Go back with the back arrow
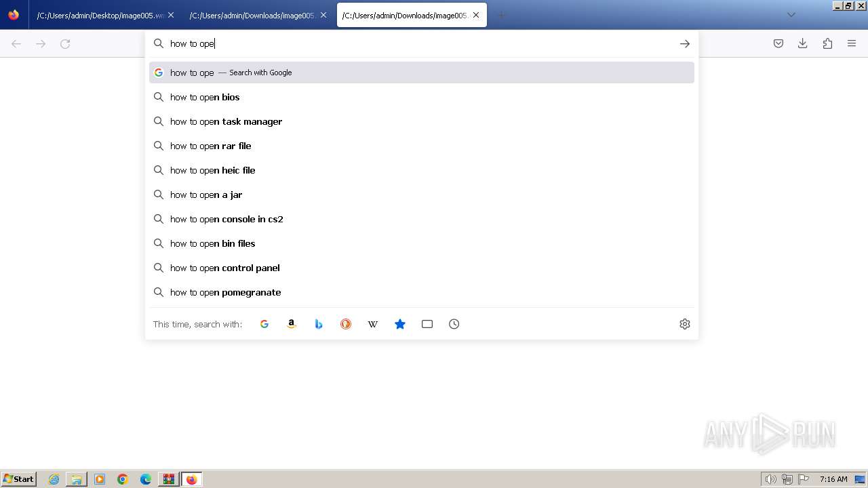The width and height of the screenshot is (868, 488). point(16,43)
